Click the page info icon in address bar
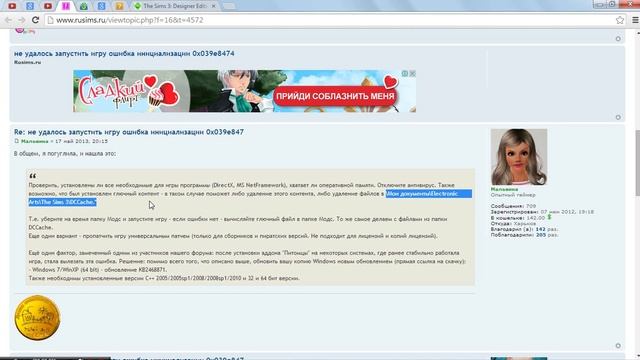The image size is (640, 360). click(51, 20)
